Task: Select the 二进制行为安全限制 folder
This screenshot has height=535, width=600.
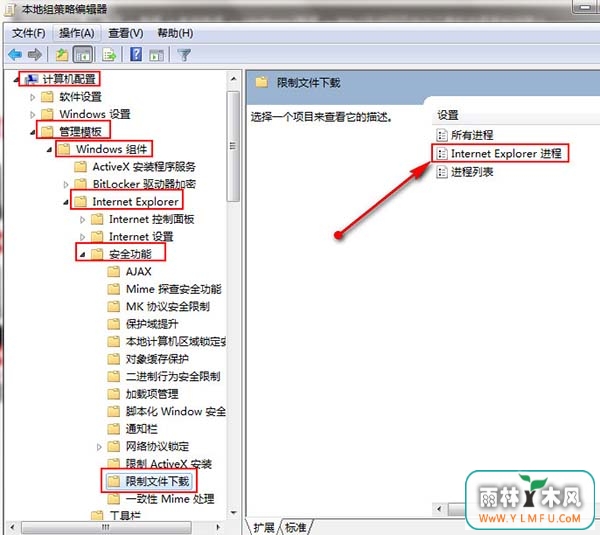Action: coord(164,376)
